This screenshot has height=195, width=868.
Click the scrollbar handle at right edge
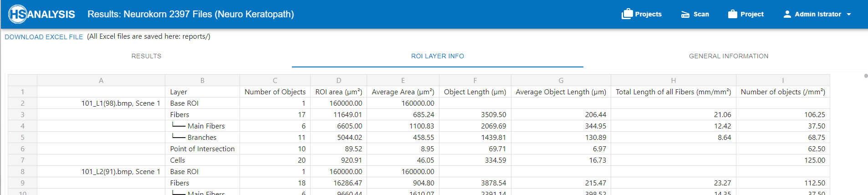coord(866,76)
